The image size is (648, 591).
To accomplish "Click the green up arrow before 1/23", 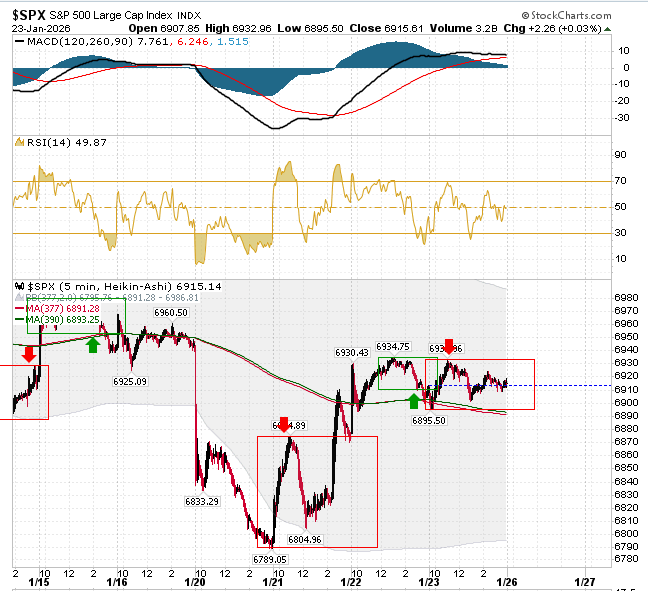I will [414, 401].
